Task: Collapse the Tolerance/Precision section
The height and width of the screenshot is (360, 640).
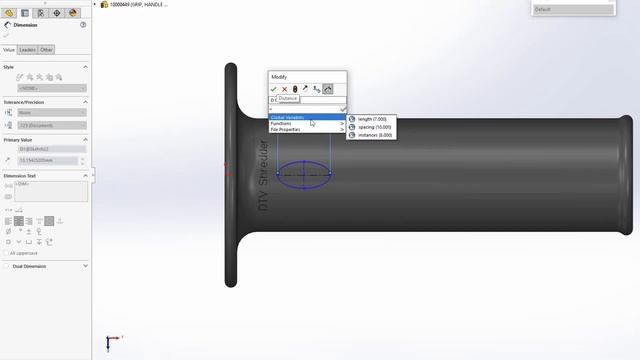Action: click(x=85, y=102)
